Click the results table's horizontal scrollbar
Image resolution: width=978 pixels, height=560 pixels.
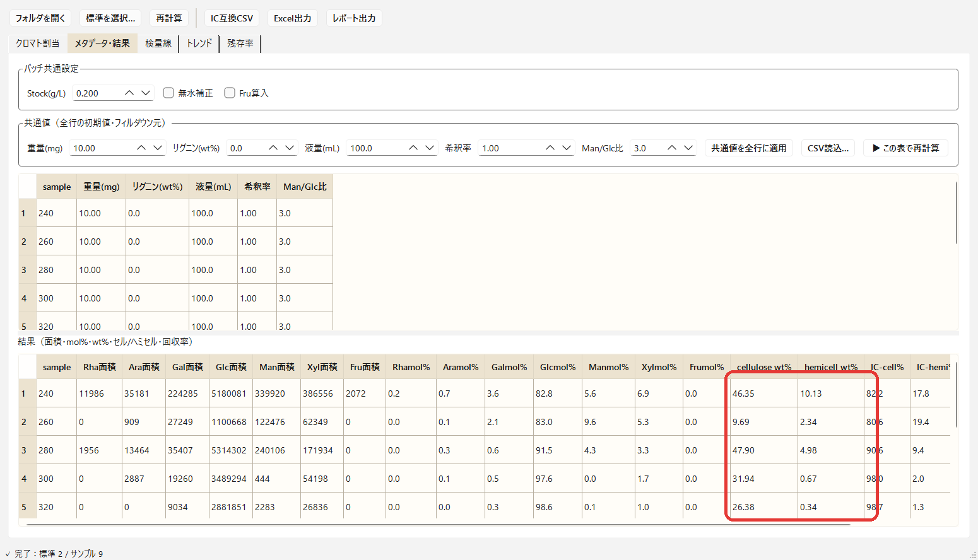tap(439, 524)
